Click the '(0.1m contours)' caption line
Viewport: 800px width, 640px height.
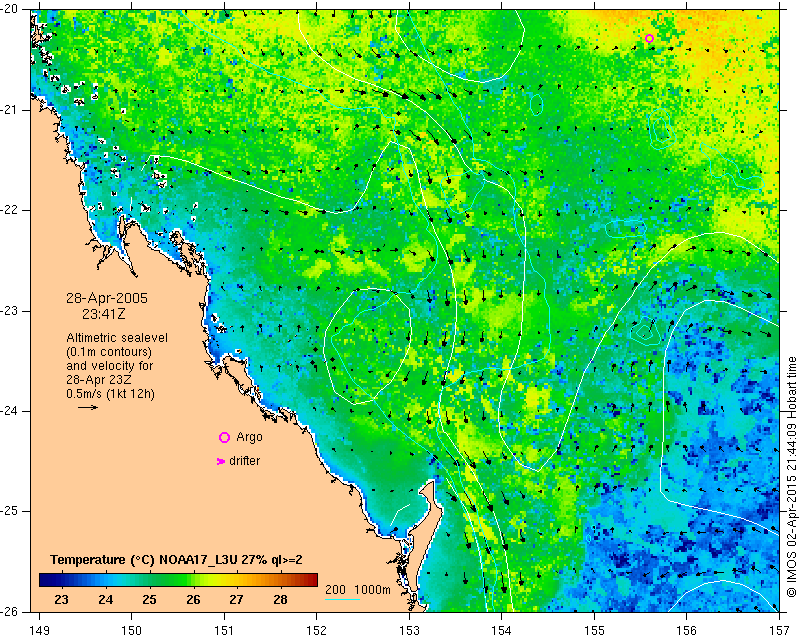click(109, 352)
